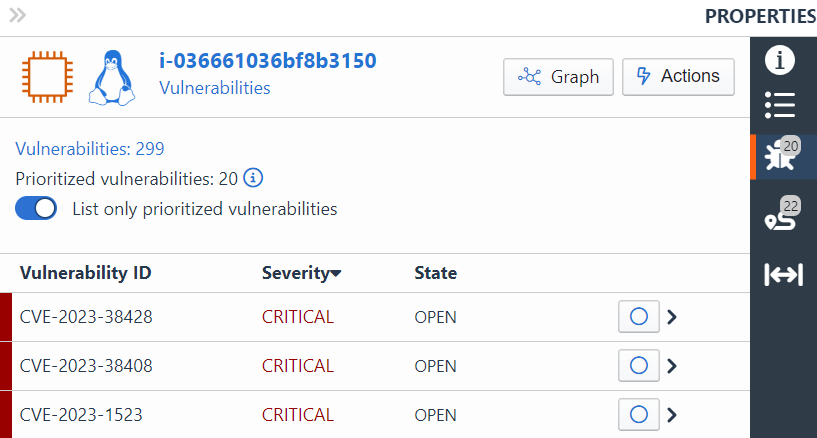
Task: Expand details chevron for CVE-2023-38428
Action: [x=672, y=317]
